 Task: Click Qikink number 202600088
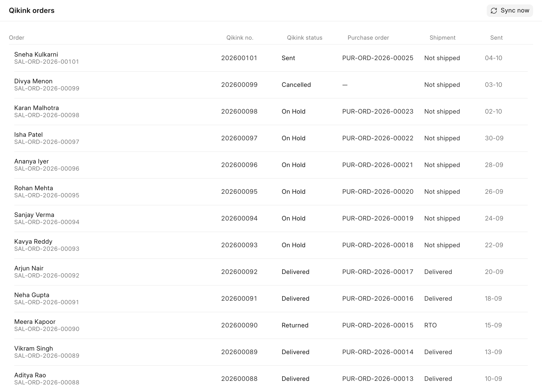point(239,379)
